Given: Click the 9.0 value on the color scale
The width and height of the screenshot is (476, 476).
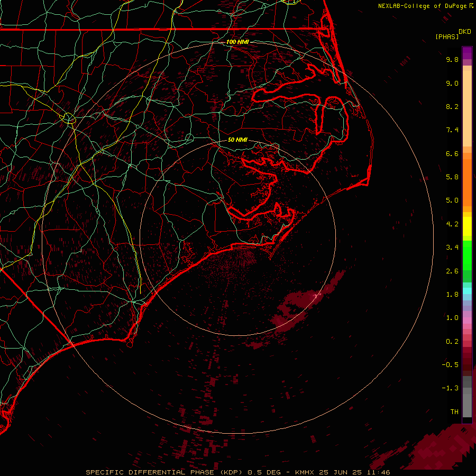Looking at the screenshot, I should pos(452,83).
